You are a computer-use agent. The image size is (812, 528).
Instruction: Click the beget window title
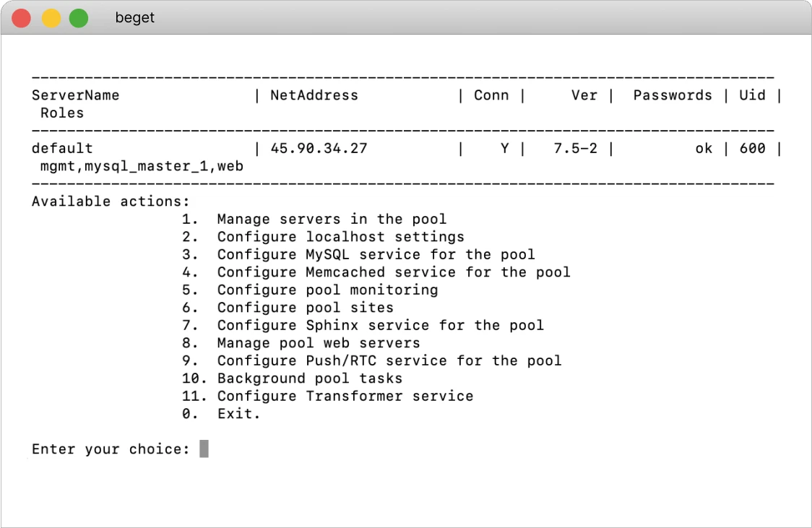tap(134, 17)
